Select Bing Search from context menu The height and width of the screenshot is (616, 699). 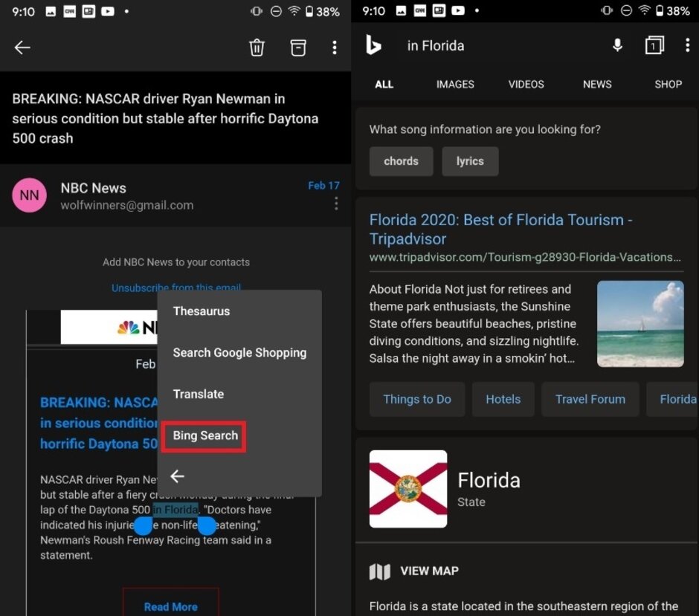[205, 435]
